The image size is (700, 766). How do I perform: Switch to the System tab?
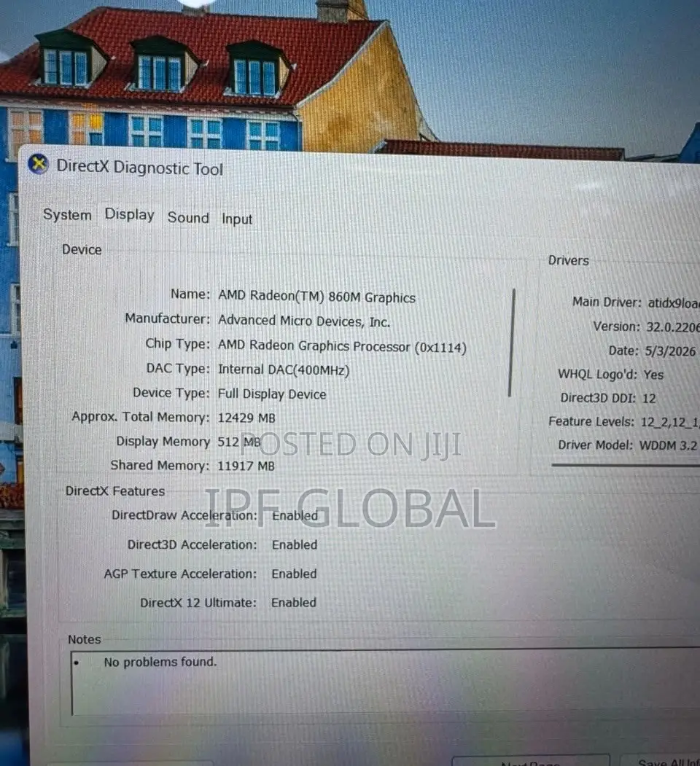pos(68,215)
